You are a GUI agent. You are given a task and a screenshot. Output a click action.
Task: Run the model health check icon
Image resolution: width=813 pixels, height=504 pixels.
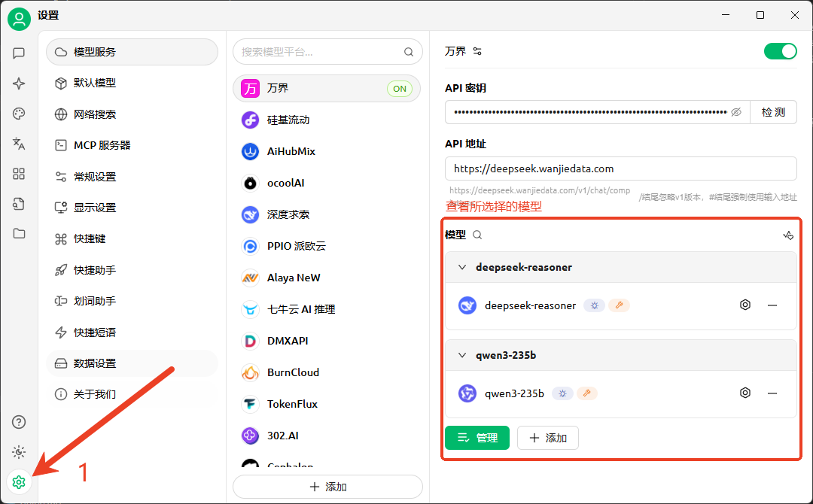point(788,235)
